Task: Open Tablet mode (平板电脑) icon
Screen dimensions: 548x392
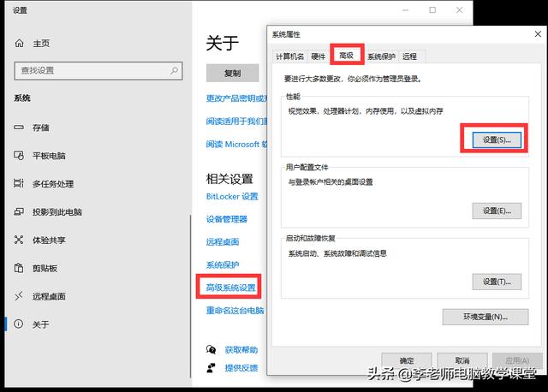Action: [x=19, y=156]
